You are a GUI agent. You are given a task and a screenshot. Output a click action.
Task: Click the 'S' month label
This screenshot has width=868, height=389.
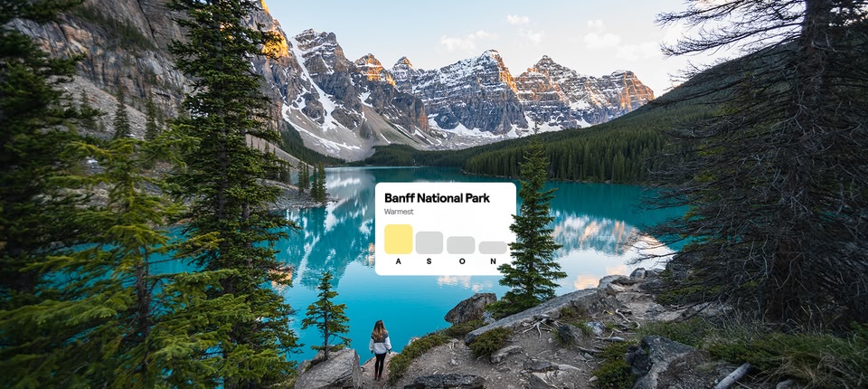(429, 261)
